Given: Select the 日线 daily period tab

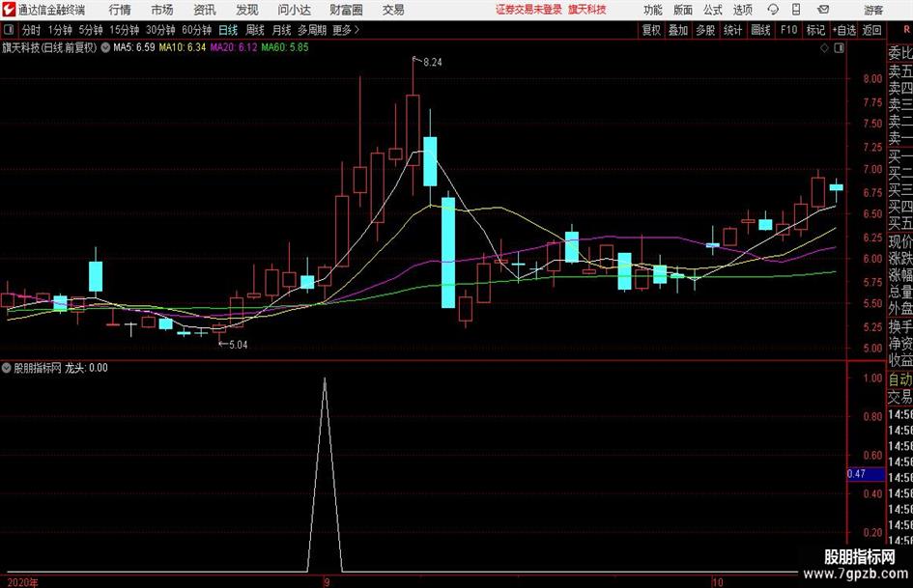Looking at the screenshot, I should pos(228,30).
